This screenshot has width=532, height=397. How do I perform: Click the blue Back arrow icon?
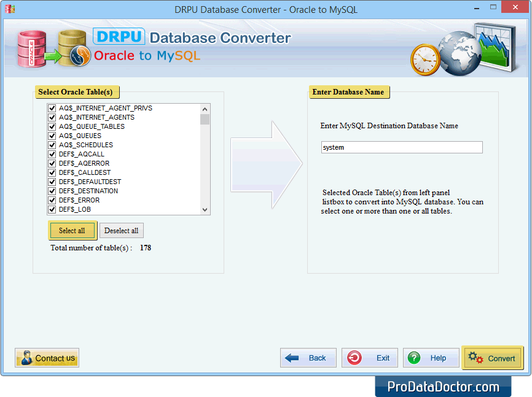[292, 358]
